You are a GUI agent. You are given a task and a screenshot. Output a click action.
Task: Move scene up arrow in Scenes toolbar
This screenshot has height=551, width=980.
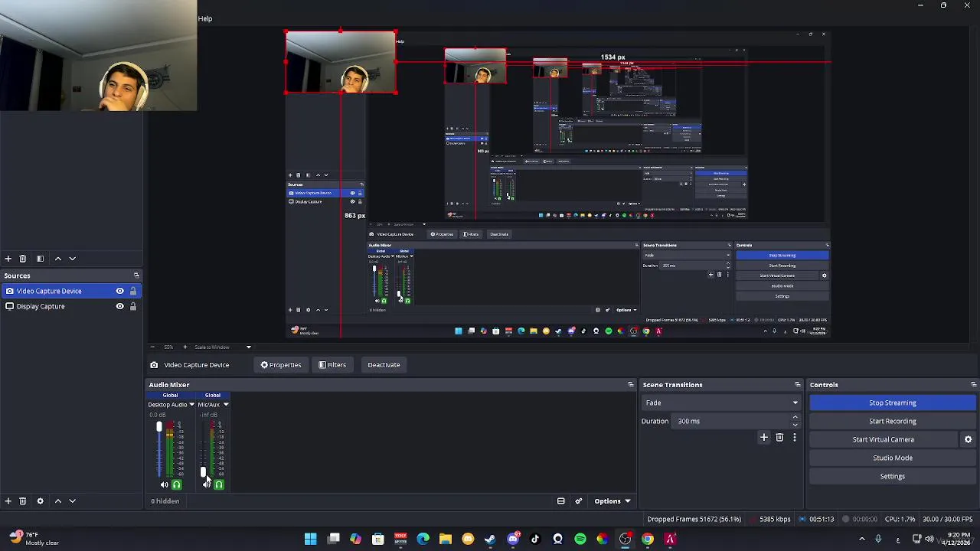[x=57, y=259]
